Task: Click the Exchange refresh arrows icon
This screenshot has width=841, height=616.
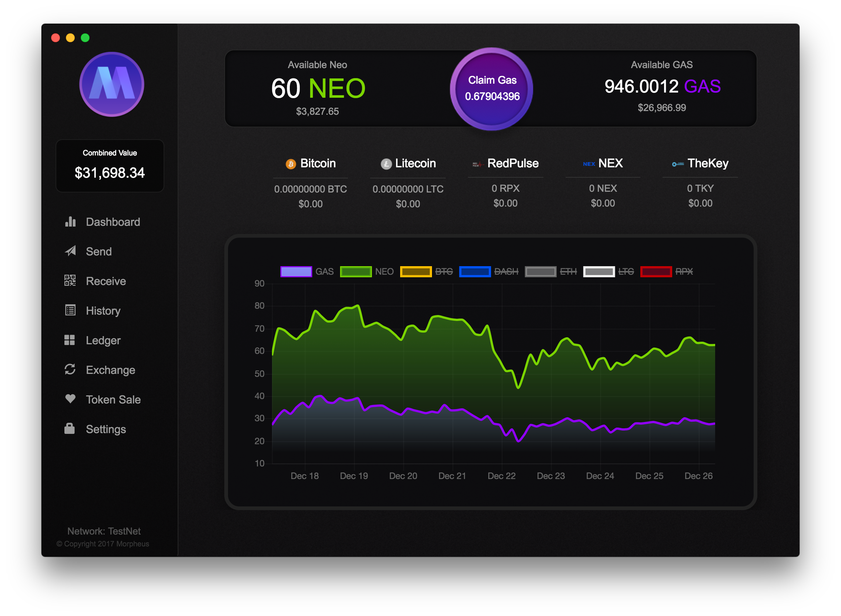Action: (x=70, y=369)
